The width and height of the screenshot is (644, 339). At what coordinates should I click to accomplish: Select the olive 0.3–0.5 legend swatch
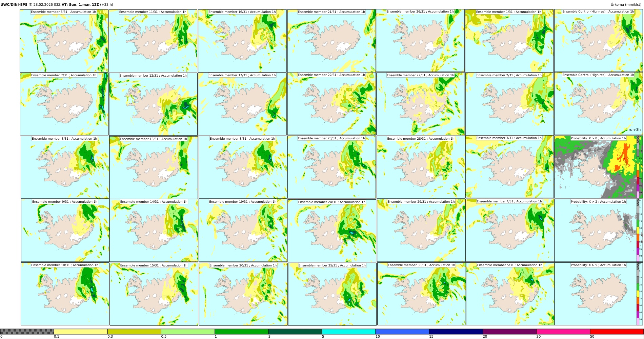click(134, 332)
